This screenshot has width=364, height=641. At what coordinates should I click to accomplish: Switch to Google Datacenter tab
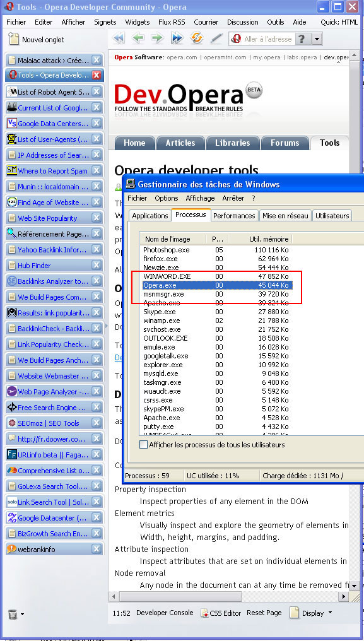[54, 518]
